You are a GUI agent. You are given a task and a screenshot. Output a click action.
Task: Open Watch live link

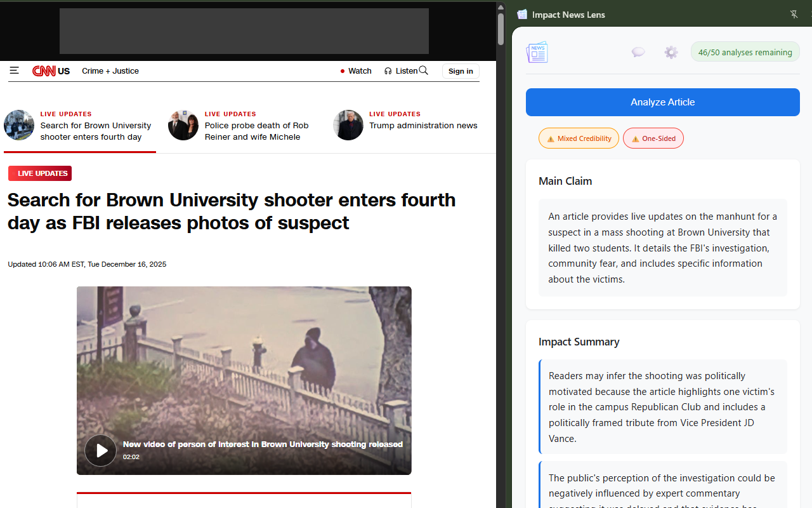pos(356,71)
